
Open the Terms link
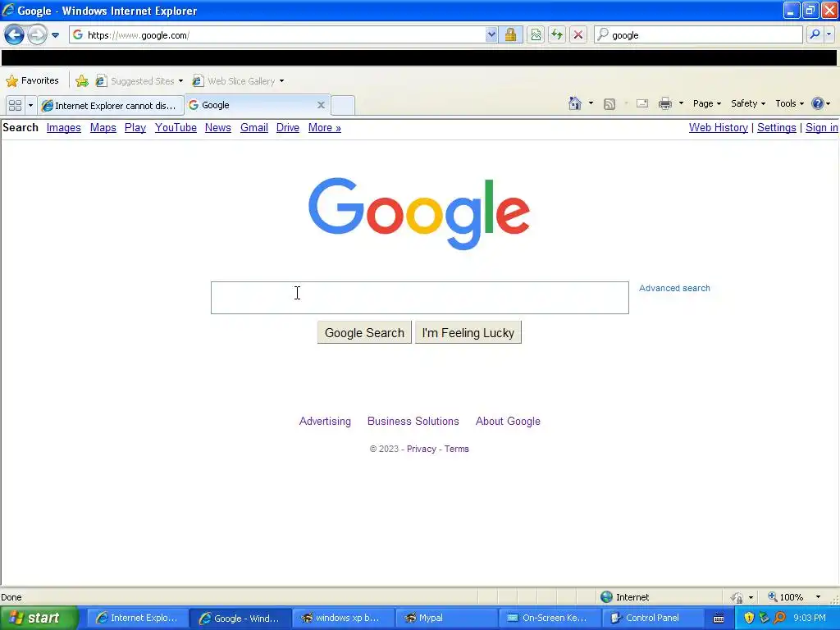click(x=456, y=449)
